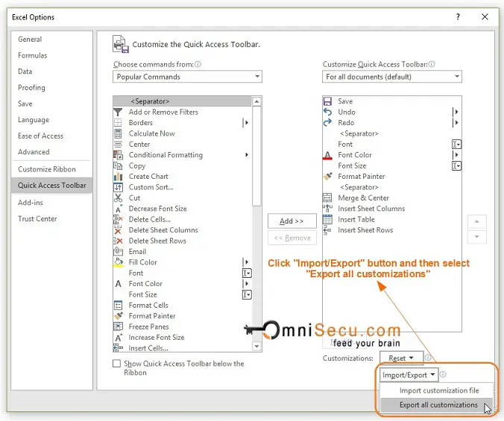504x421 pixels.
Task: Click the Conditional Formatting icon
Action: [118, 155]
